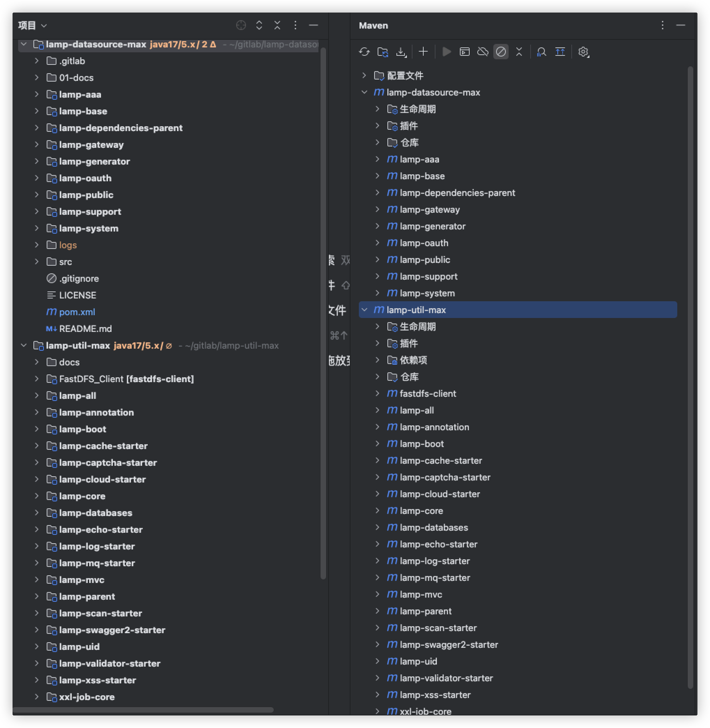Image resolution: width=710 pixels, height=728 pixels.
Task: Click the Add Maven Projects plus icon
Action: tap(423, 52)
